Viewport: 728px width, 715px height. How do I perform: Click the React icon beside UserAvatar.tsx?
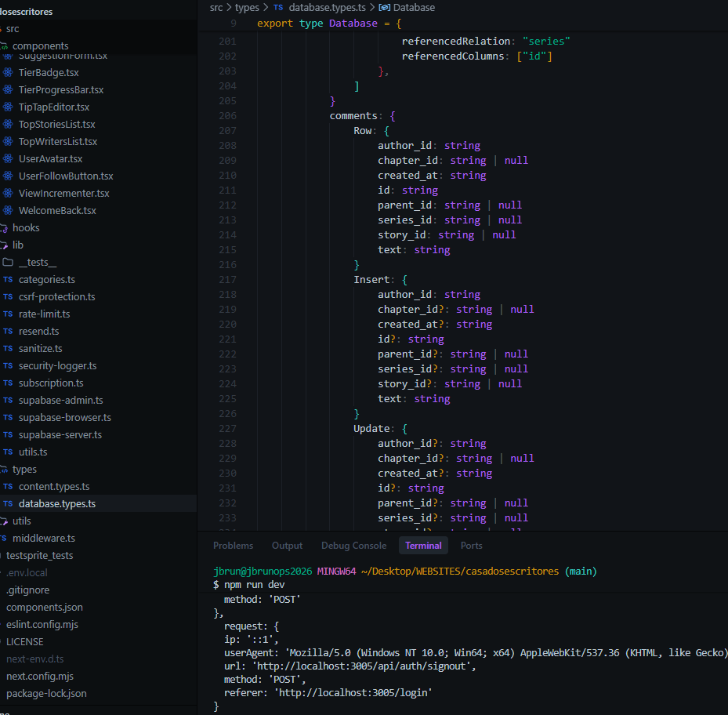tap(8, 159)
